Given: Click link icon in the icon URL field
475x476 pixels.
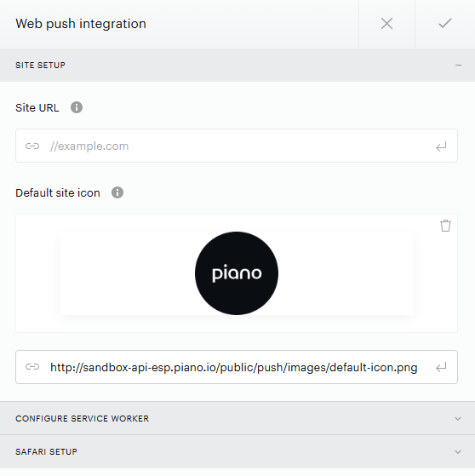Looking at the screenshot, I should pyautogui.click(x=32, y=367).
